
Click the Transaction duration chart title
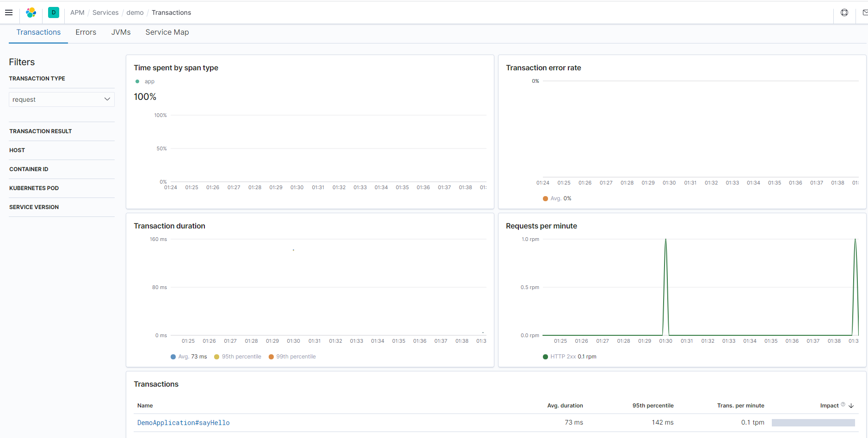tap(169, 226)
